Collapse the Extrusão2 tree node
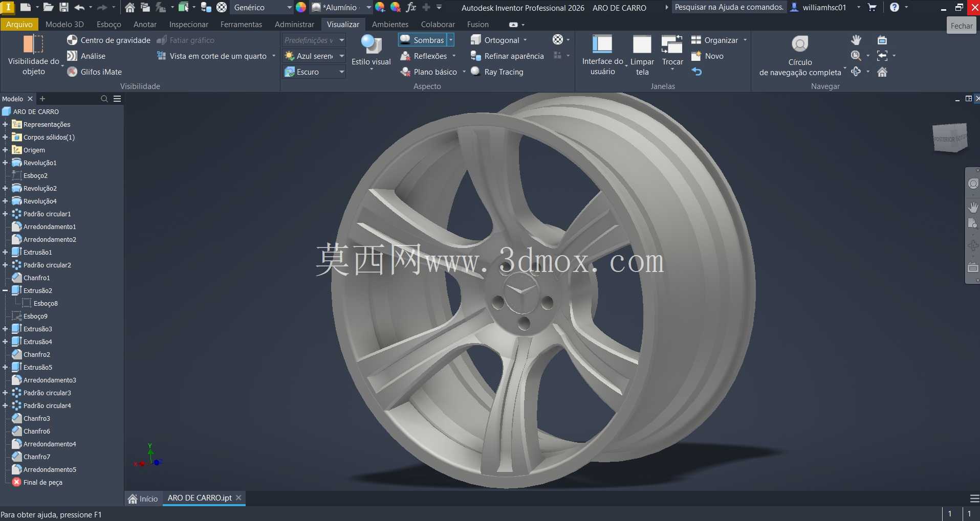Screen dimensions: 980x521 click(5, 290)
